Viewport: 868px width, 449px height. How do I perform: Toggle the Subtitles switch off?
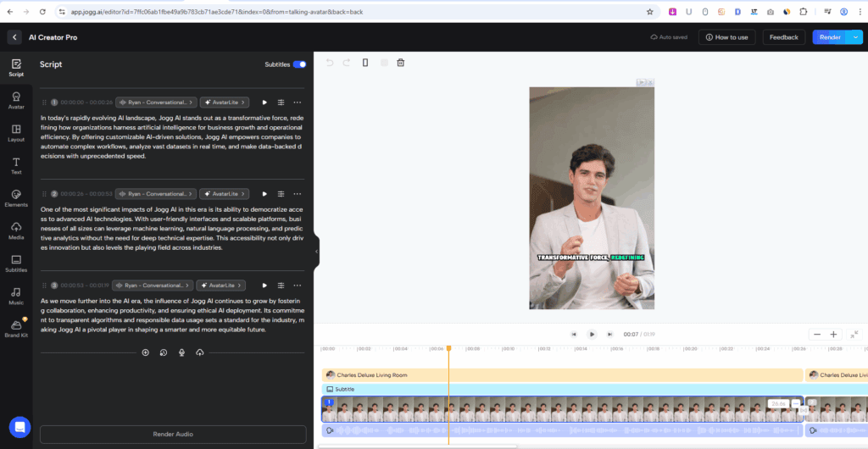tap(299, 64)
